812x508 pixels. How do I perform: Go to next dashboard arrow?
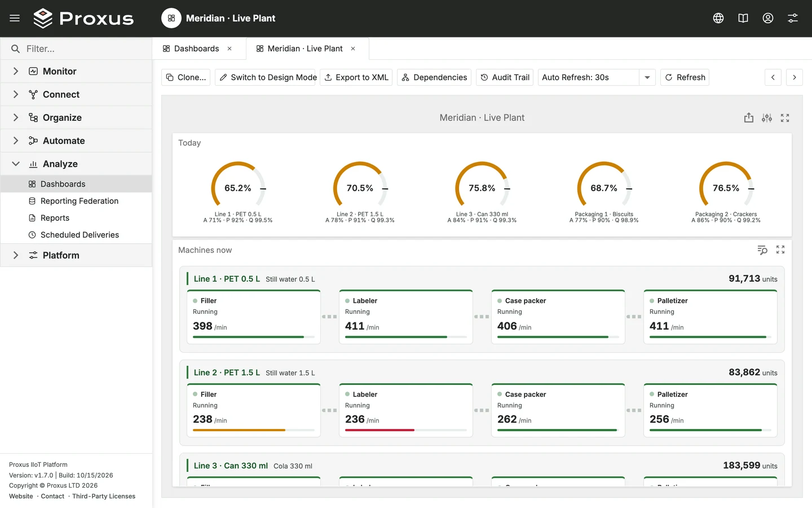pos(795,77)
